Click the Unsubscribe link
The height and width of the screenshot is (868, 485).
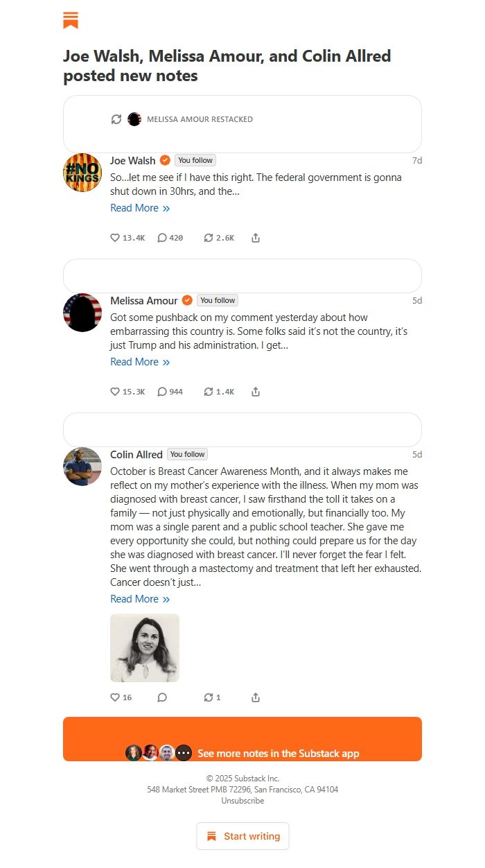pyautogui.click(x=242, y=801)
